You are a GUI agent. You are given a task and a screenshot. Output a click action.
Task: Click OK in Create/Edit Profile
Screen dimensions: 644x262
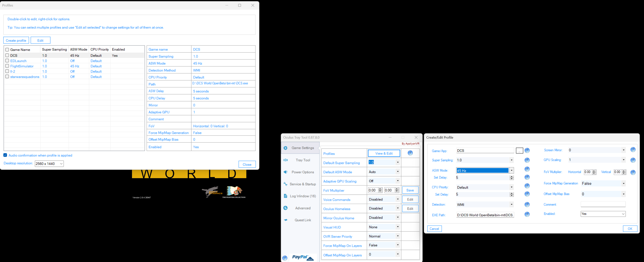point(630,229)
